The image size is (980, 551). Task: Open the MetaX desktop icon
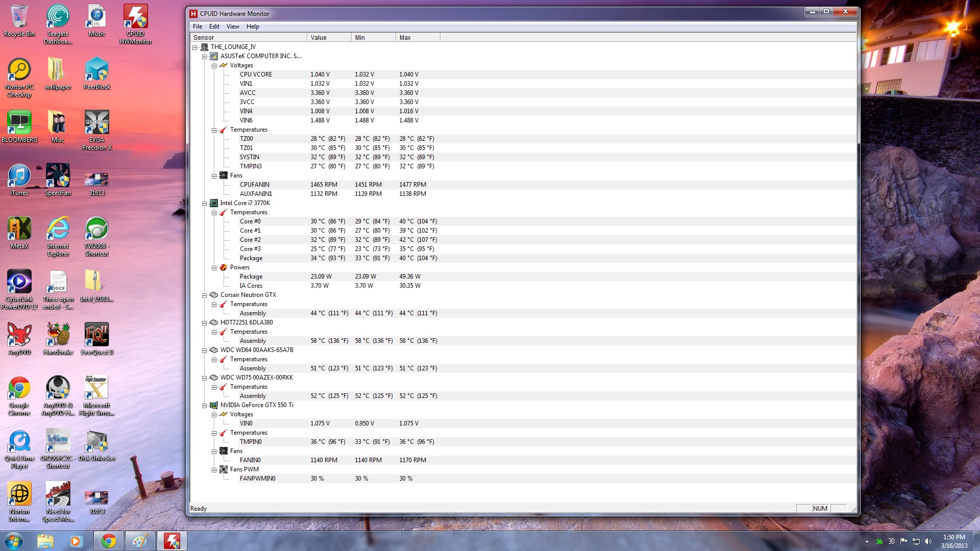[x=19, y=233]
